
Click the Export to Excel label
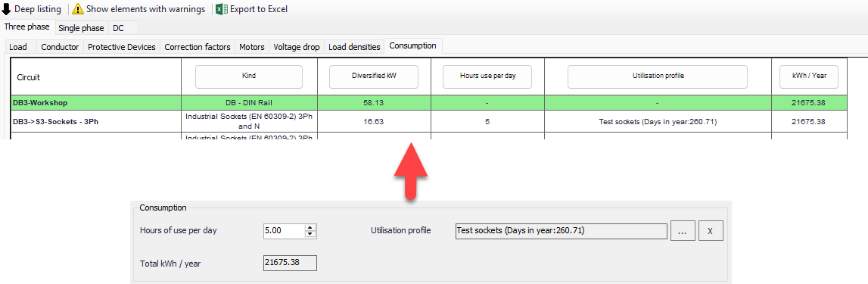click(259, 9)
